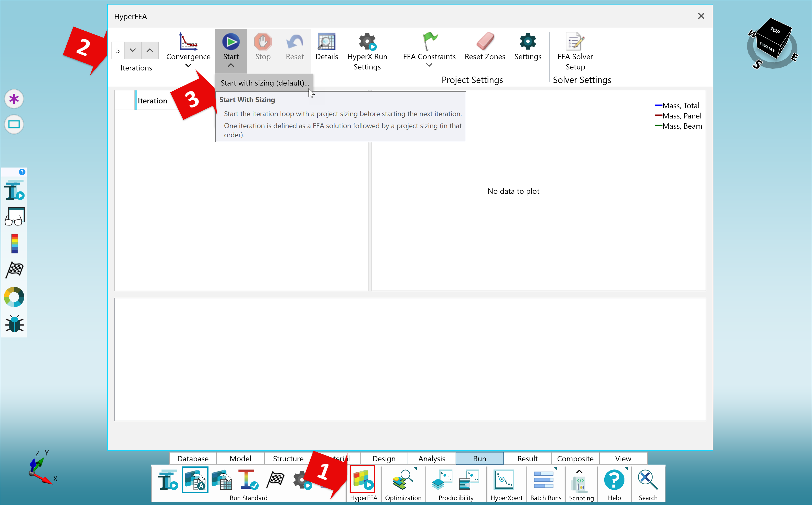Click the Reset undo arrow icon
This screenshot has width=812, height=505.
coord(295,42)
